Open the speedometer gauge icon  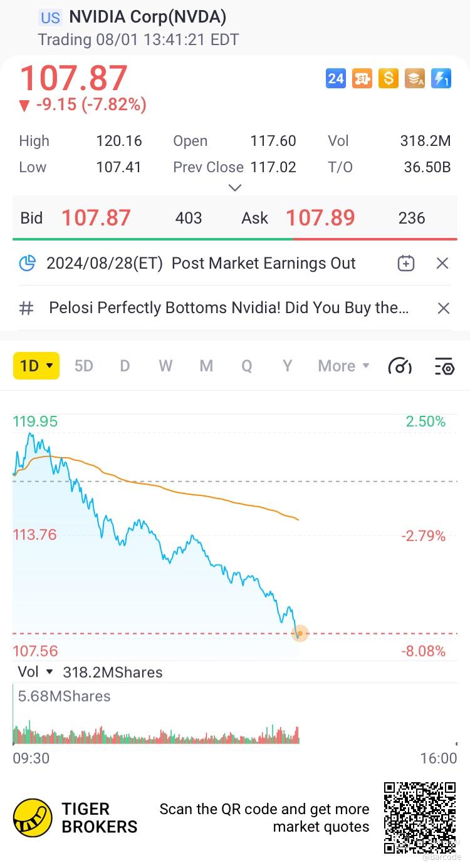(400, 366)
